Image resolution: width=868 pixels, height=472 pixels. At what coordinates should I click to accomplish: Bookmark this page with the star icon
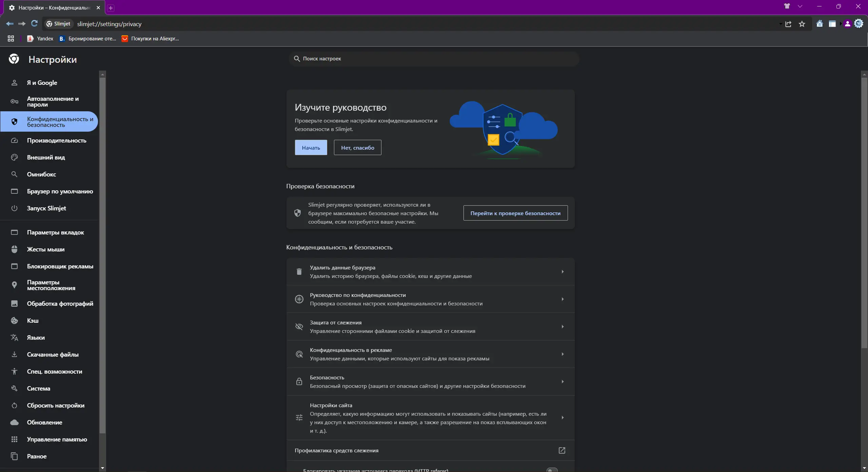click(802, 24)
